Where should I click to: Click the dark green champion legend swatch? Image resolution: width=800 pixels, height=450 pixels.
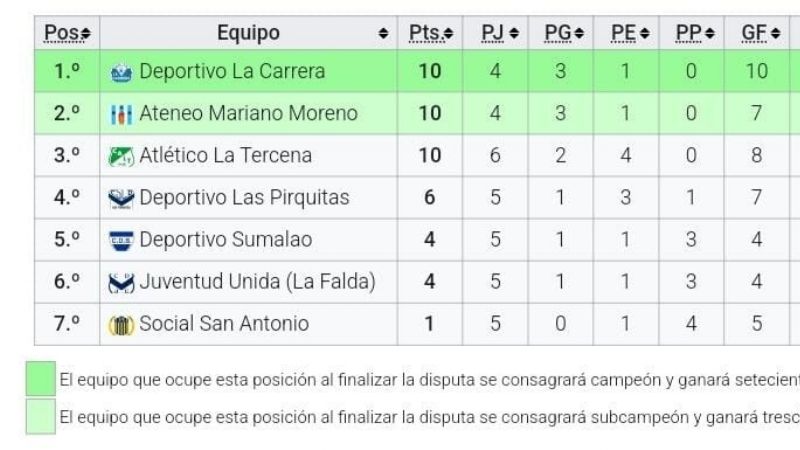click(40, 379)
